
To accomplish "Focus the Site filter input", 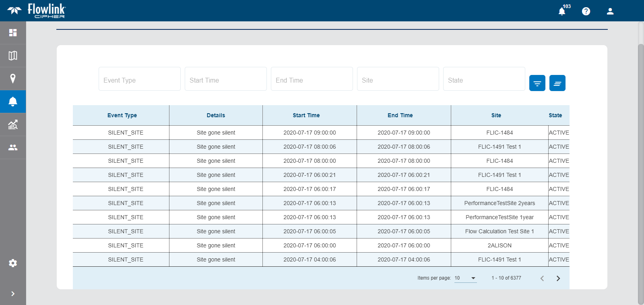I will [x=398, y=79].
